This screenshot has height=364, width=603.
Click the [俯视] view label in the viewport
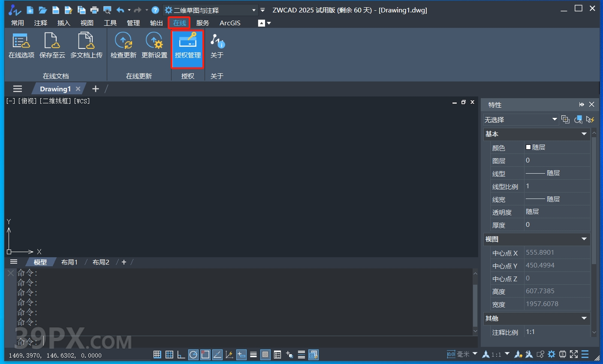[x=27, y=101]
